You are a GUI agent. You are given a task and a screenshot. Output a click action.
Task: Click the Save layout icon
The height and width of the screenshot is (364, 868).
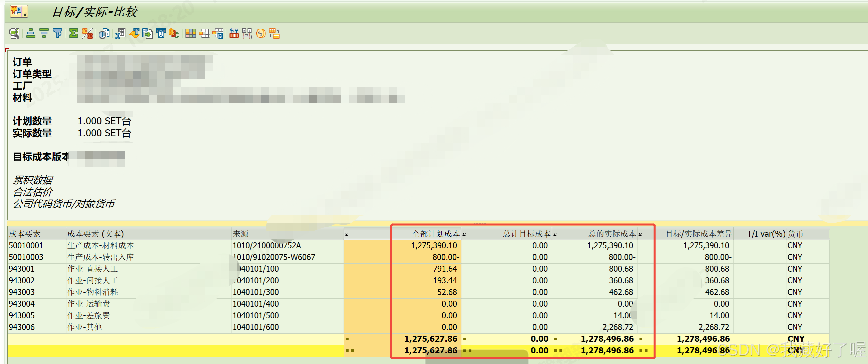218,33
